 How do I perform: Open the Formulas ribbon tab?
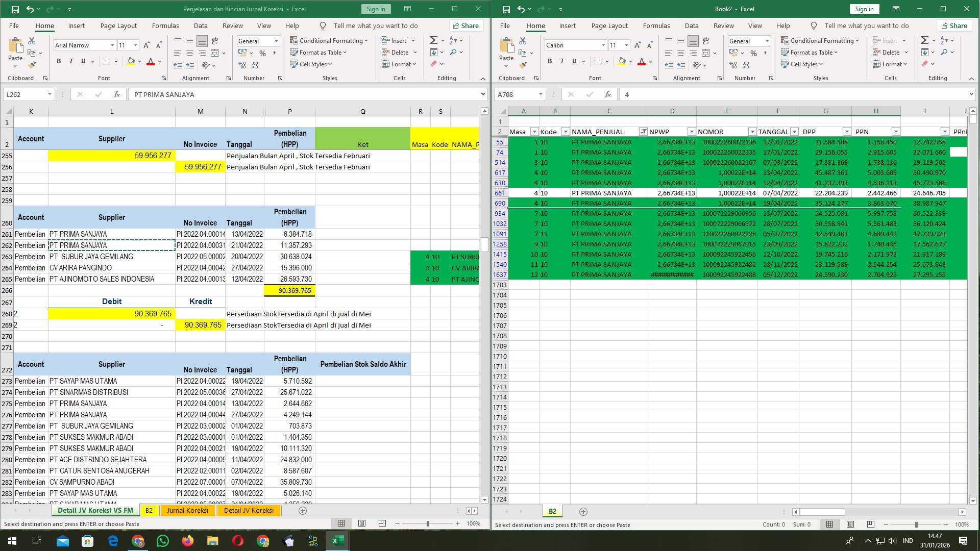[x=165, y=26]
